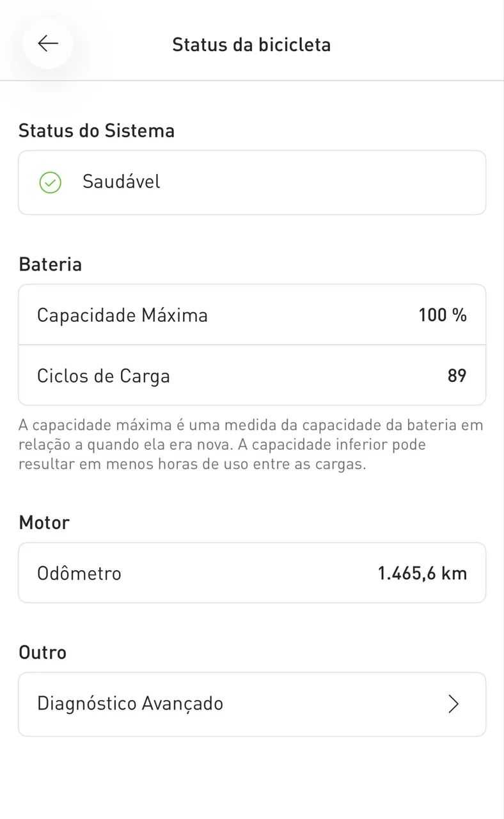Click the battery capacity explanation text
The image size is (504, 819).
pyautogui.click(x=251, y=445)
